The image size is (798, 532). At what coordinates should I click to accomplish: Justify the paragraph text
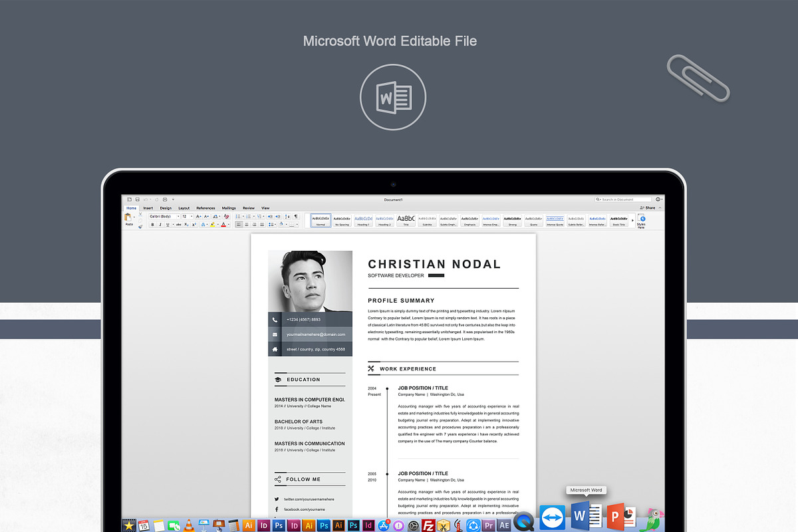(262, 225)
